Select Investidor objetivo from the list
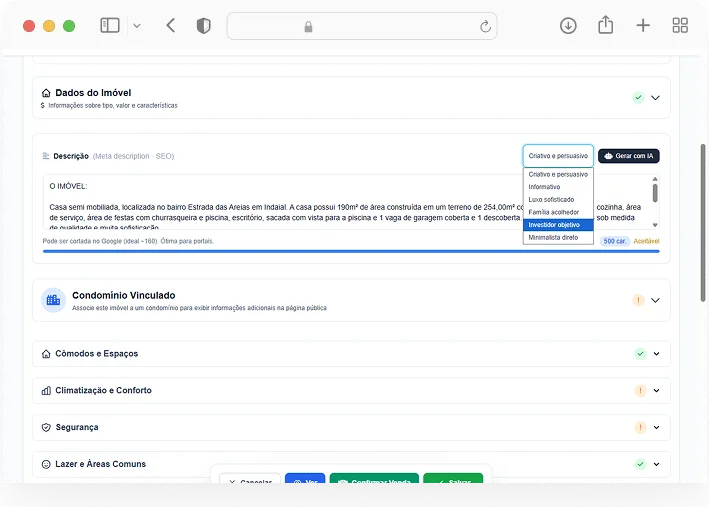 (558, 225)
